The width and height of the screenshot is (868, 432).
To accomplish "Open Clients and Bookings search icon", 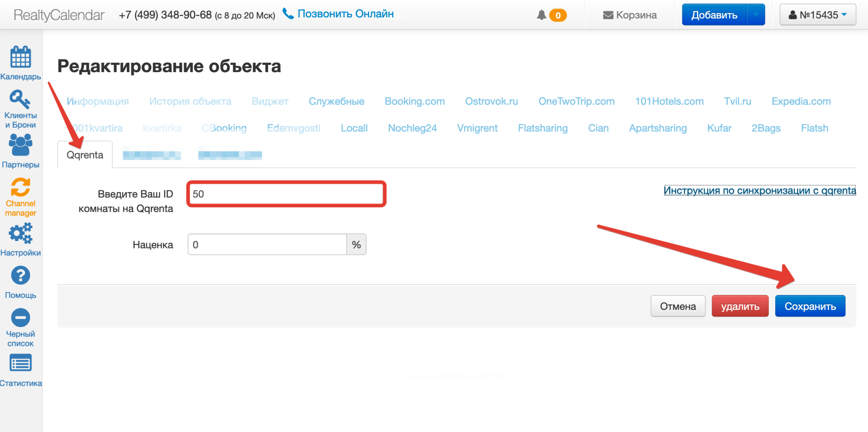I will [x=20, y=100].
